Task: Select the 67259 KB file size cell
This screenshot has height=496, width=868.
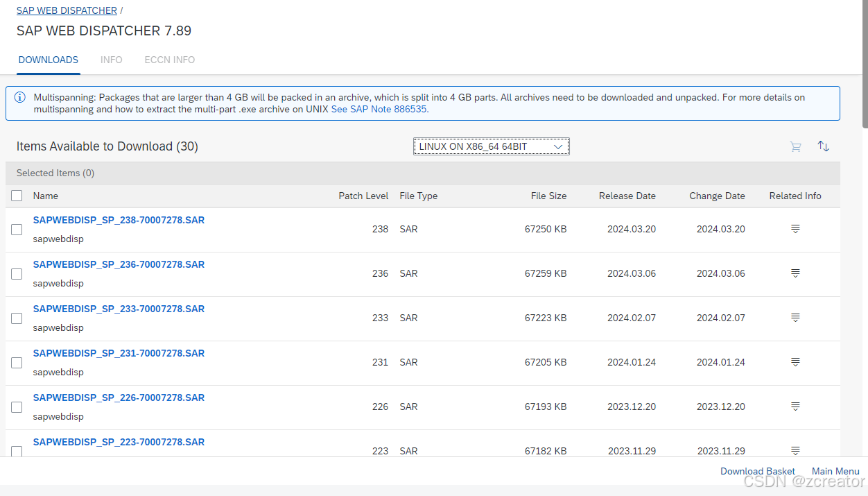Action: click(x=546, y=273)
